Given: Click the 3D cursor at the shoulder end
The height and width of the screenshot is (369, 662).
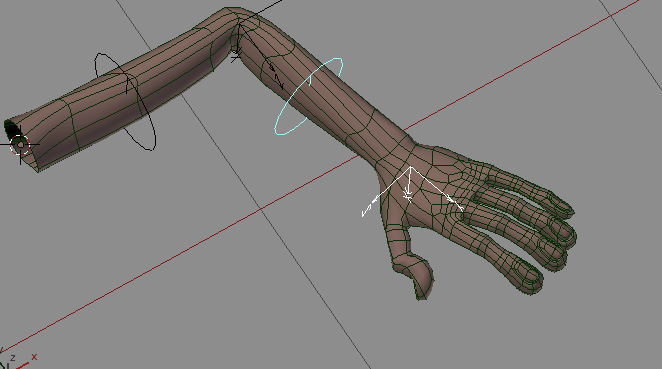Looking at the screenshot, I should 20,145.
